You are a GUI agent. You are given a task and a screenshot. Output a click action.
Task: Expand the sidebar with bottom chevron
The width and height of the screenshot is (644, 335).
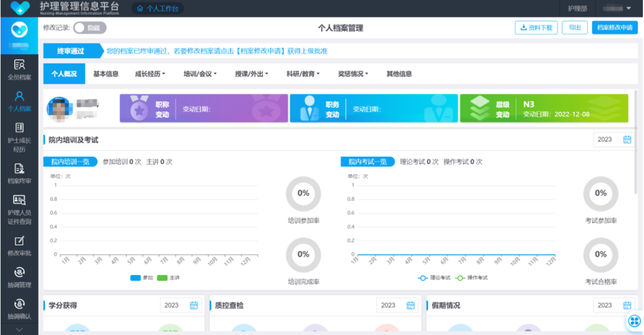point(19,330)
